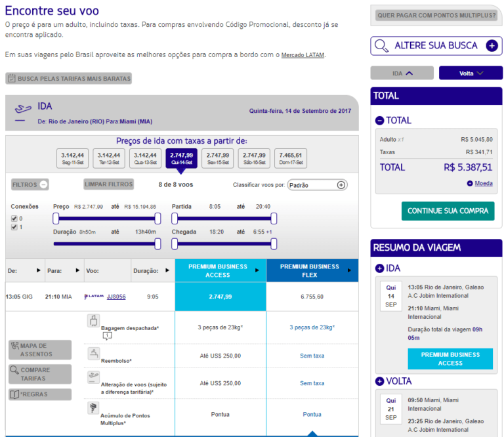Open the Classificar voos por Padrão dropdown
This screenshot has height=437, width=504.
pyautogui.click(x=318, y=185)
